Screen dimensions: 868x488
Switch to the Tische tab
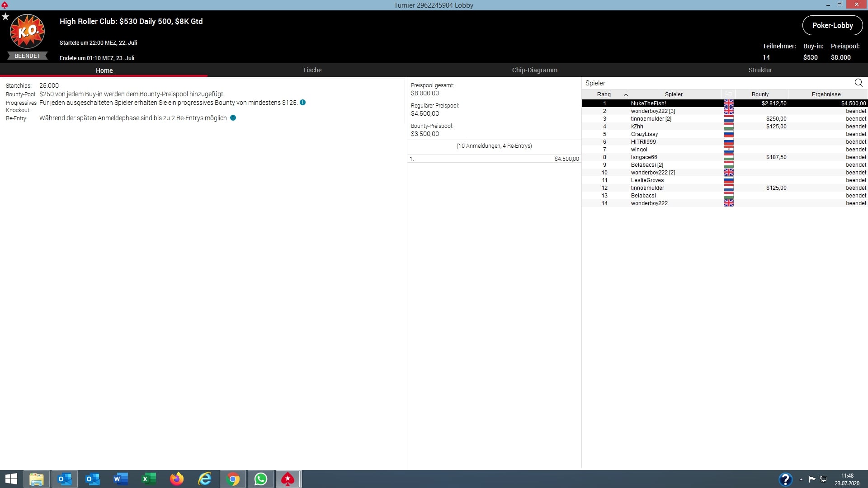312,70
